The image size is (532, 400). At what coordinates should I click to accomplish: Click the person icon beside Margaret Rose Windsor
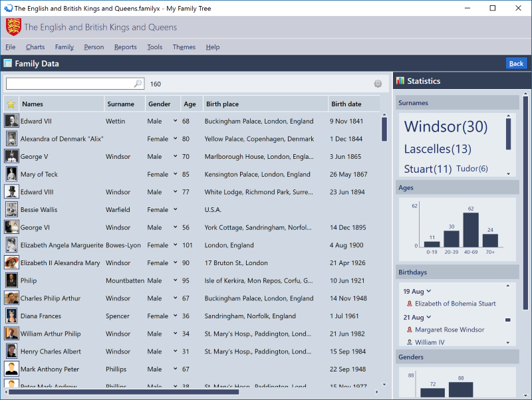click(x=409, y=330)
